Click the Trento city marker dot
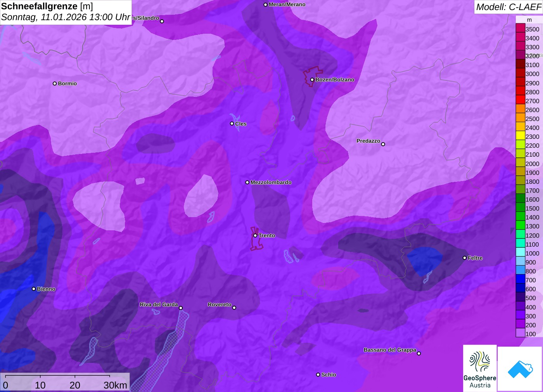Screen dimensions: 543x392 (255, 235)
